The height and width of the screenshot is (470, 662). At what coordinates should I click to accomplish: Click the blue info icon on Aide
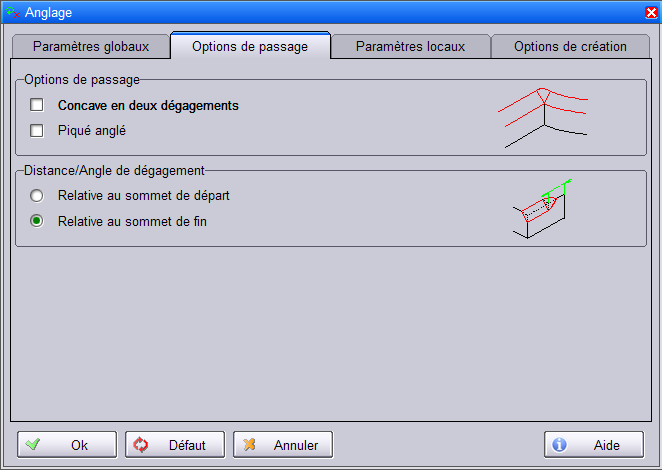coord(559,445)
